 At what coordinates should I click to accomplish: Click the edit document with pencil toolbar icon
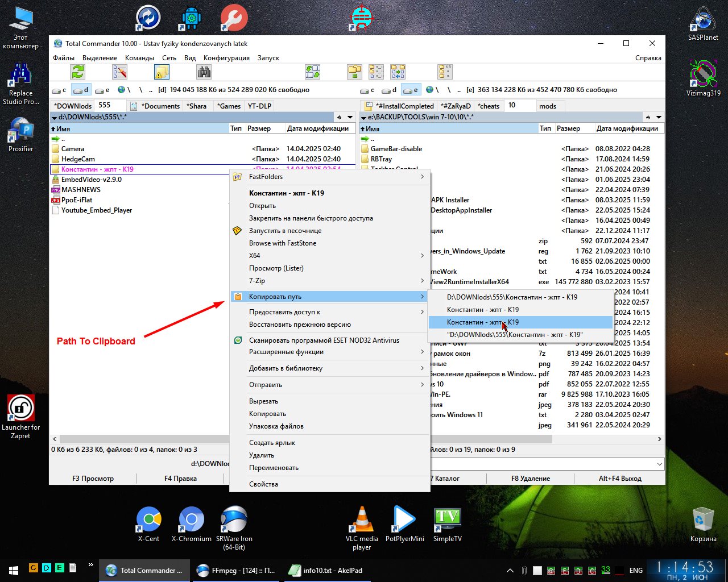coord(119,72)
